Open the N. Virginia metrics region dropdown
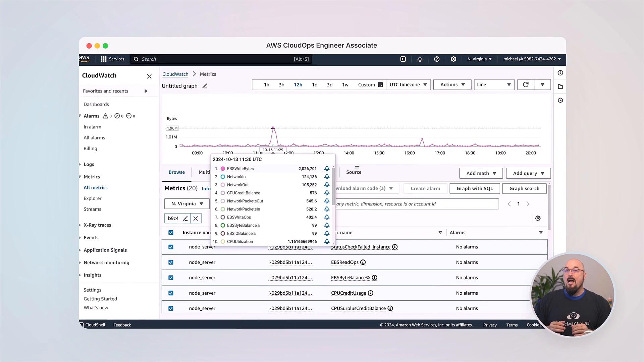The height and width of the screenshot is (362, 644). tap(187, 204)
